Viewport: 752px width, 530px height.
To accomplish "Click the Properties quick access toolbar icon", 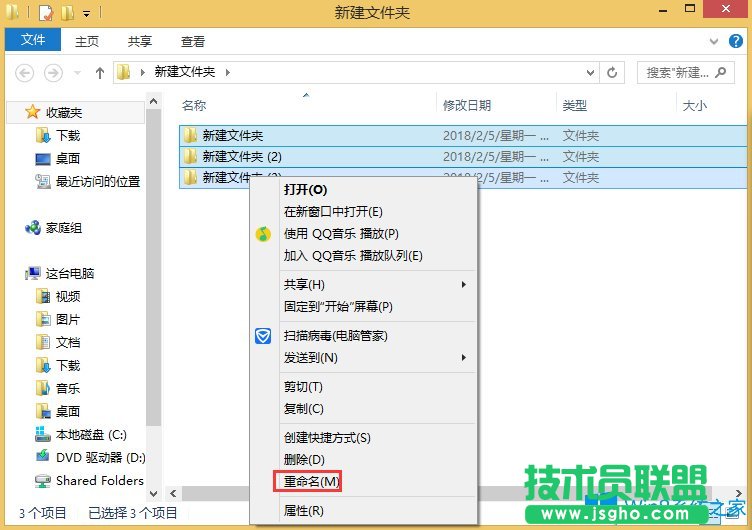I will pyautogui.click(x=46, y=13).
